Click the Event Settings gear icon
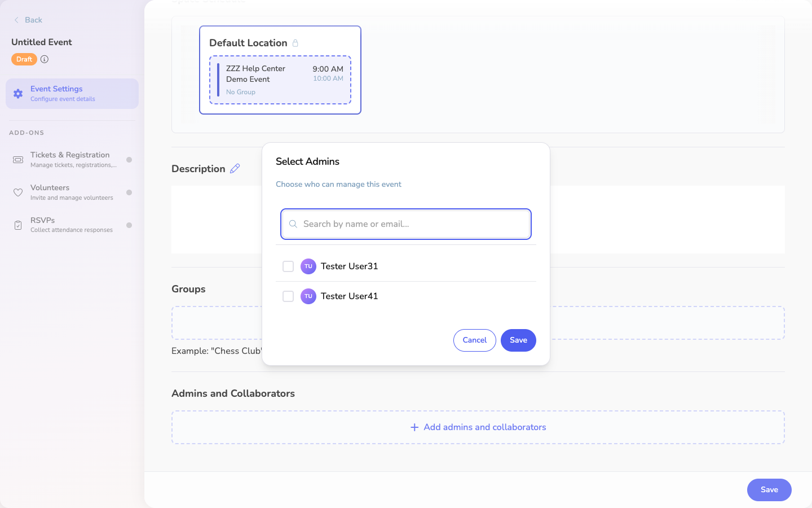This screenshot has width=812, height=508. [18, 94]
